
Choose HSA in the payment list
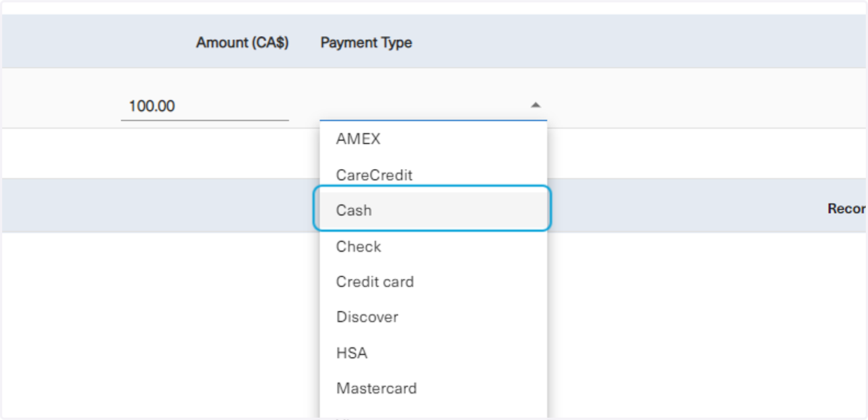[433, 353]
